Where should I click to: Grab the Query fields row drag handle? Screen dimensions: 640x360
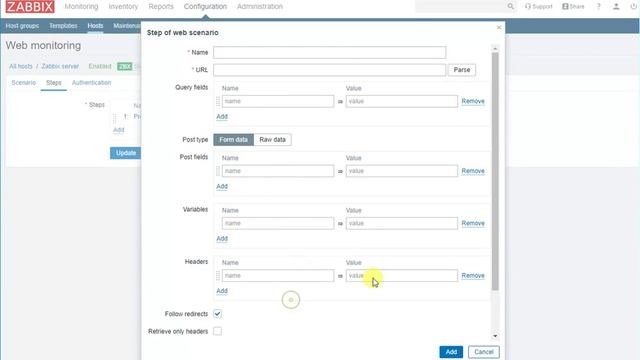tap(218, 101)
